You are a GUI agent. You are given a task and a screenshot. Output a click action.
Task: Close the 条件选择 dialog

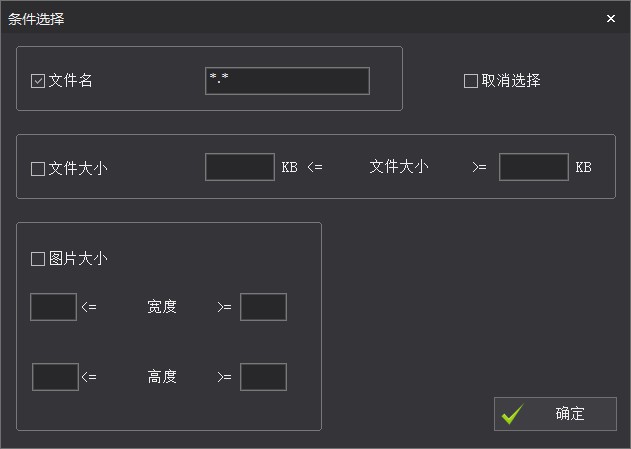(610, 18)
